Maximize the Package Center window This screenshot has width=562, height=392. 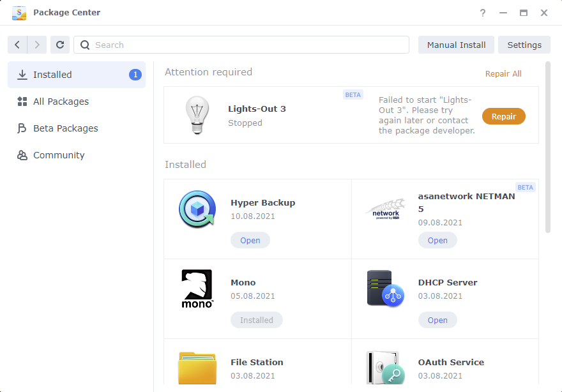click(x=524, y=13)
